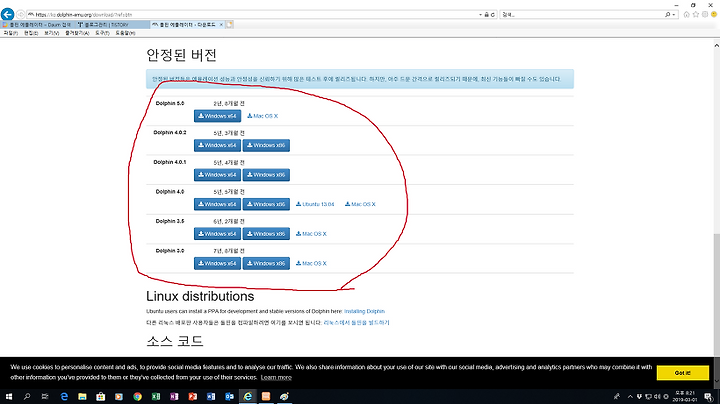
Task: Open Favorites star icon
Action: [x=696, y=15]
